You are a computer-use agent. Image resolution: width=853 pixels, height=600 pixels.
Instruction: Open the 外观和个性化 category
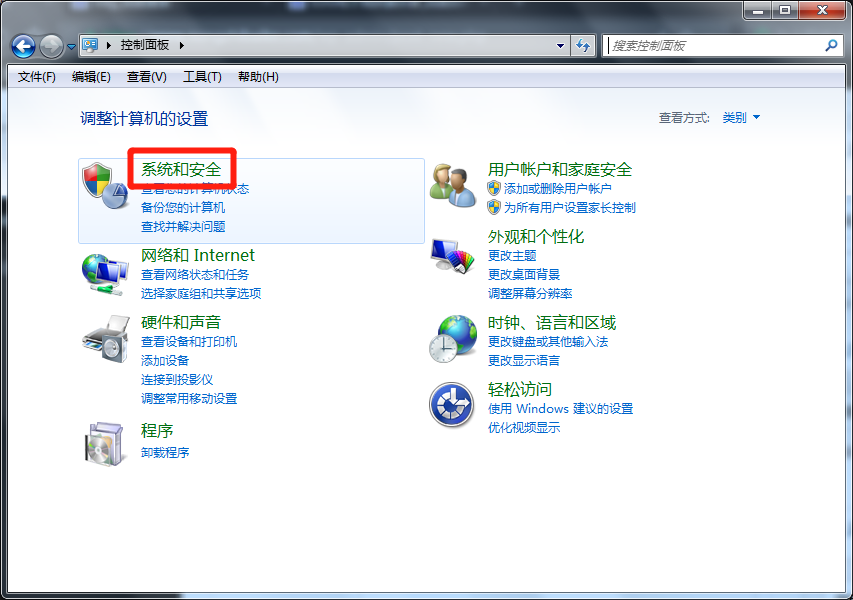click(x=536, y=236)
